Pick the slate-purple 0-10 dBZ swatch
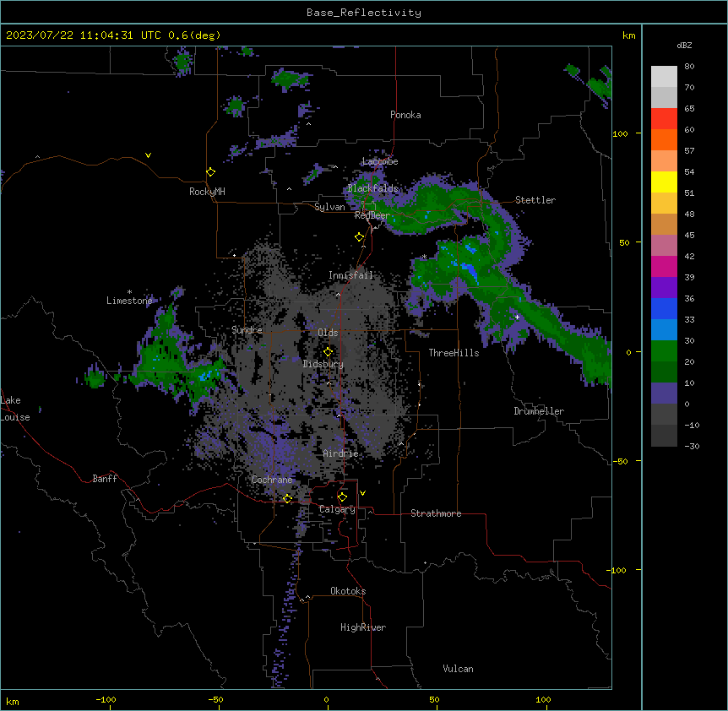 point(664,393)
